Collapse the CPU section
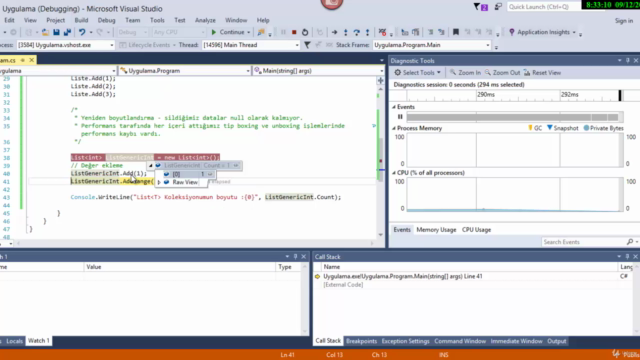Image resolution: width=640 pixels, height=360 pixels. click(x=394, y=173)
